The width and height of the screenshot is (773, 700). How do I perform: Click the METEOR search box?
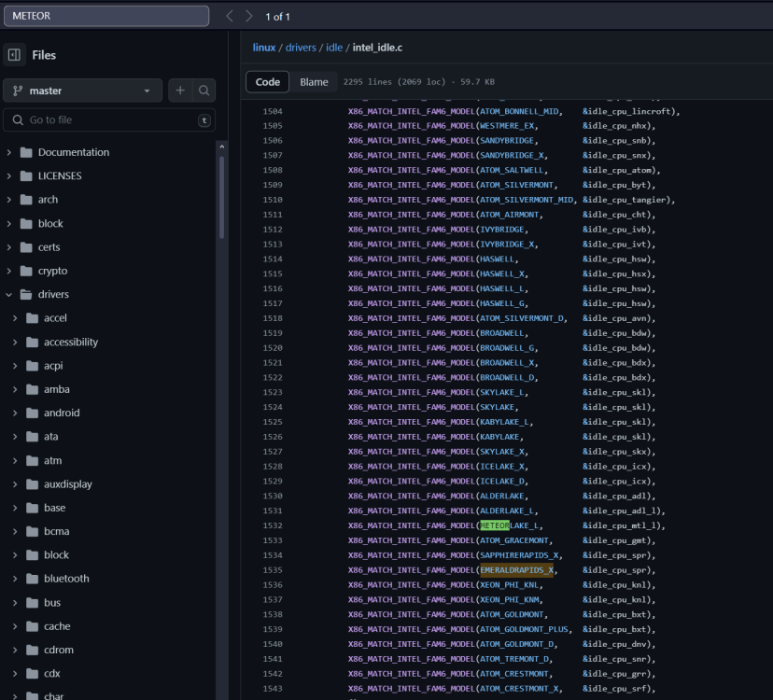[x=106, y=16]
